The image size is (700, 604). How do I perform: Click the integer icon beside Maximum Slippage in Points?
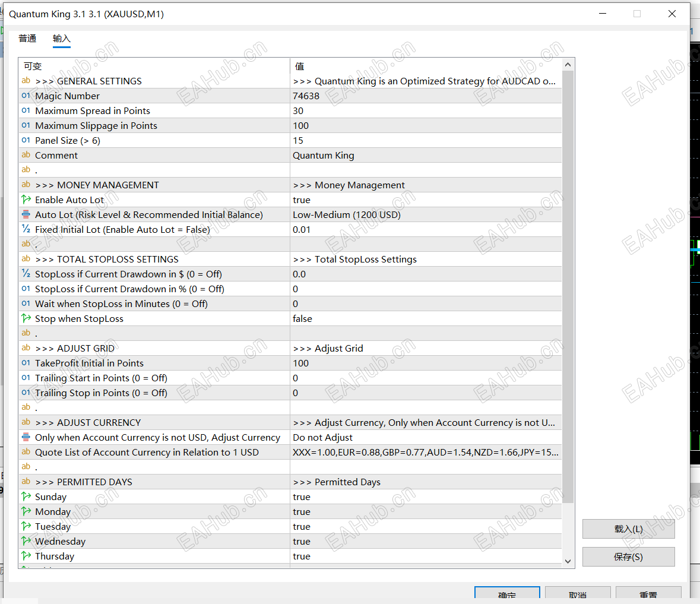(26, 125)
